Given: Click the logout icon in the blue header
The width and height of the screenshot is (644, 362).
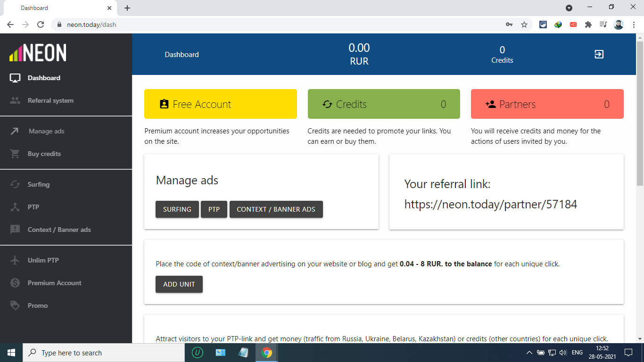Looking at the screenshot, I should 599,54.
